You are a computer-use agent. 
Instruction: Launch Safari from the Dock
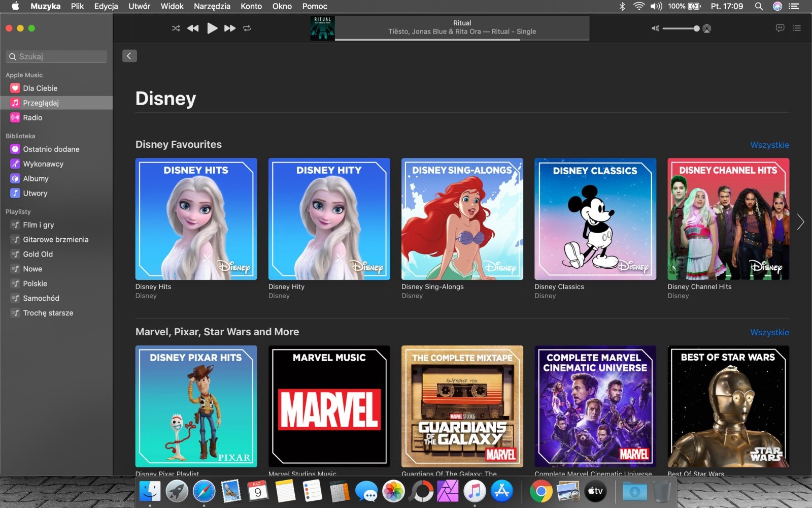tap(204, 491)
